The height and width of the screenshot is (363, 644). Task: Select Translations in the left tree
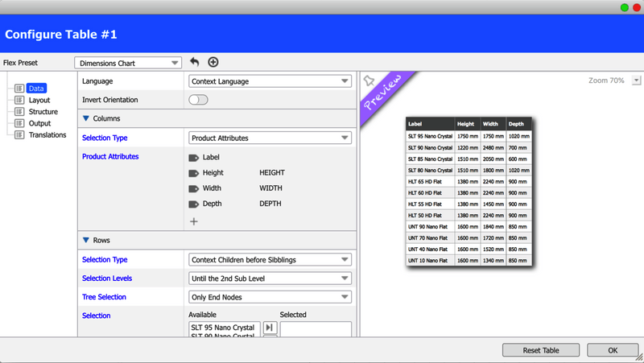pyautogui.click(x=47, y=135)
